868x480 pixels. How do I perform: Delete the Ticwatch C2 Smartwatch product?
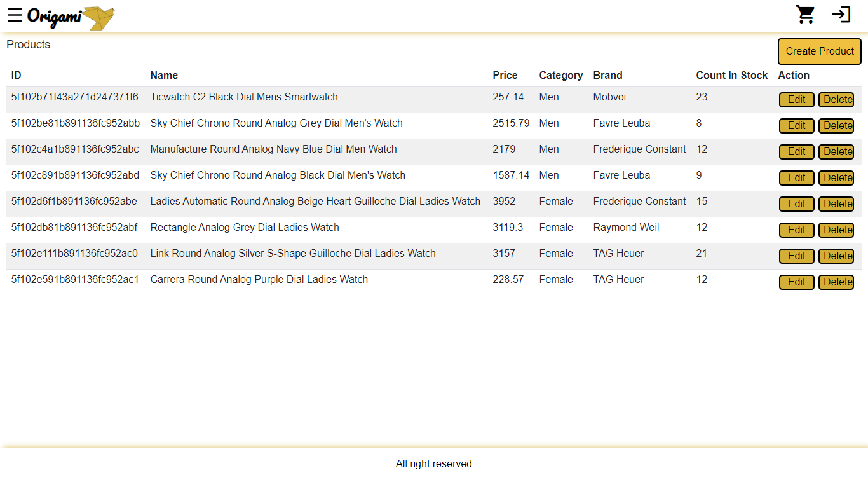click(x=836, y=100)
